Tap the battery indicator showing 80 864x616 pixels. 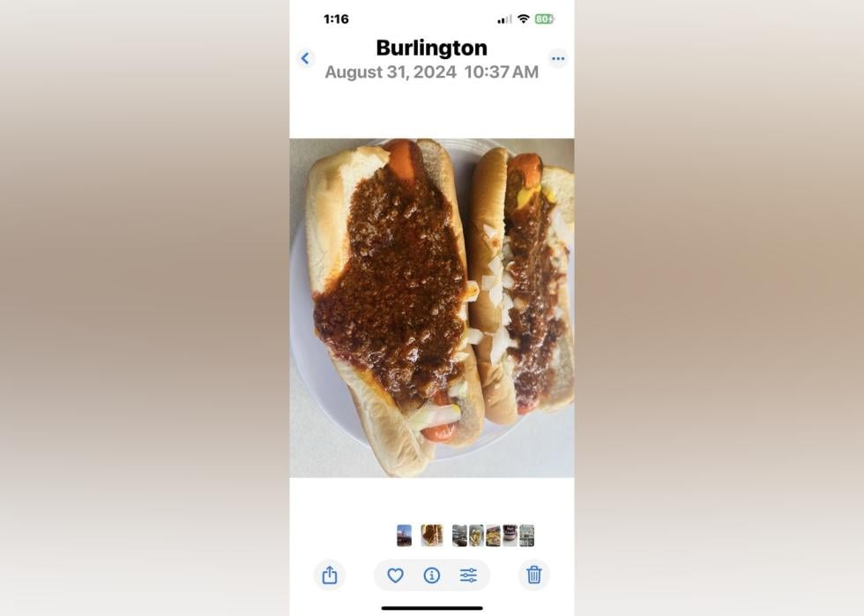(545, 19)
